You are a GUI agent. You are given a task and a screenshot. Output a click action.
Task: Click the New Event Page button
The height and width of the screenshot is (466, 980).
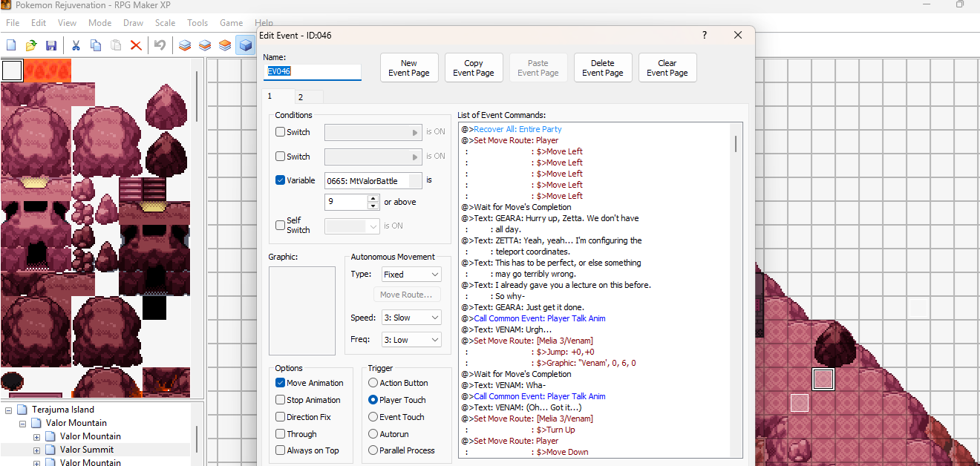tap(408, 68)
